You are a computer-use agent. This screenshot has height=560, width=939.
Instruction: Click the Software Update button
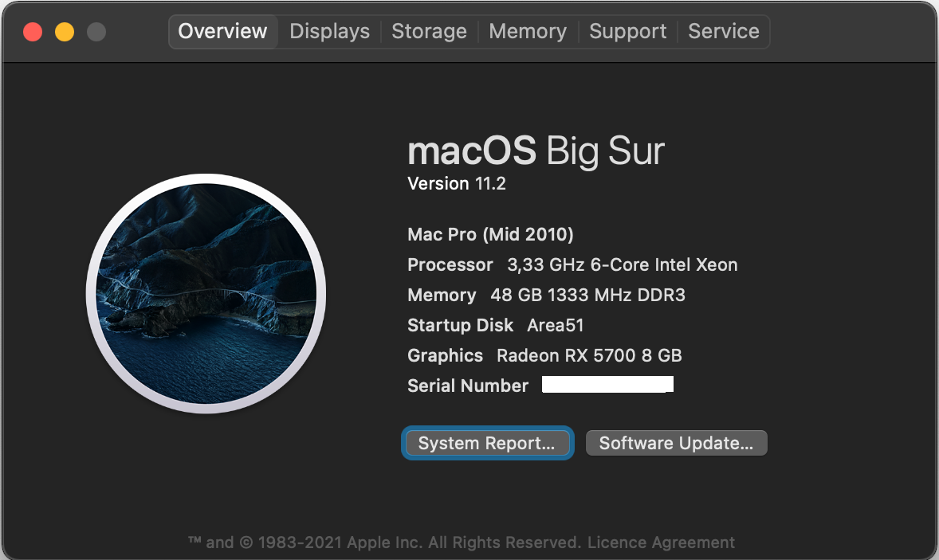tap(676, 444)
